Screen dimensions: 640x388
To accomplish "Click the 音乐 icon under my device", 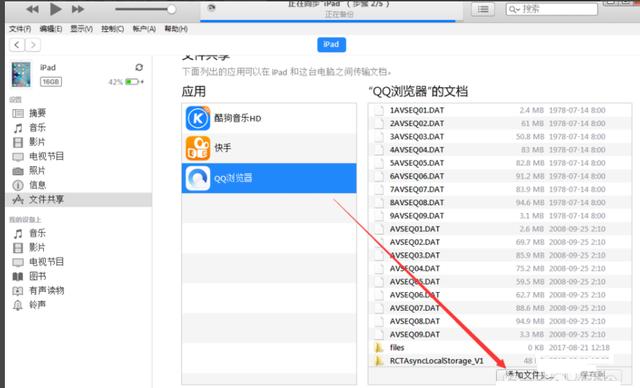I will click(x=18, y=233).
